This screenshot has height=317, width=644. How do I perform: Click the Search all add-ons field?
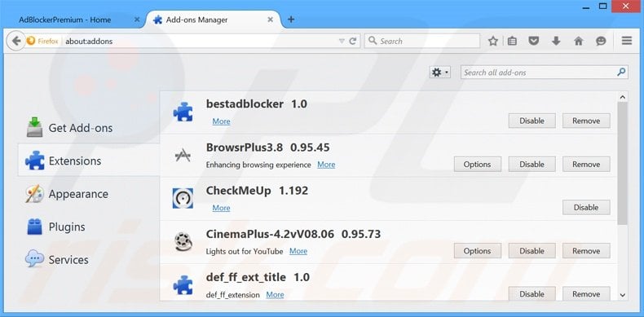[x=545, y=73]
